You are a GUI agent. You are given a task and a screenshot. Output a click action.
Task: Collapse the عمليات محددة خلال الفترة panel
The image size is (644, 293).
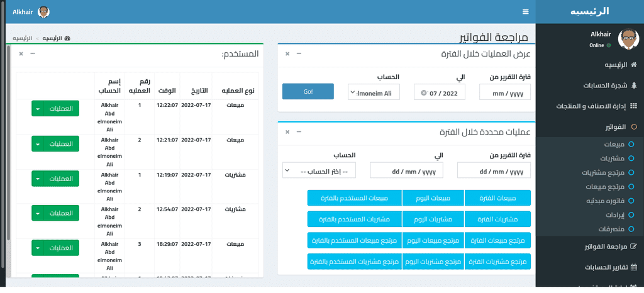pos(299,132)
